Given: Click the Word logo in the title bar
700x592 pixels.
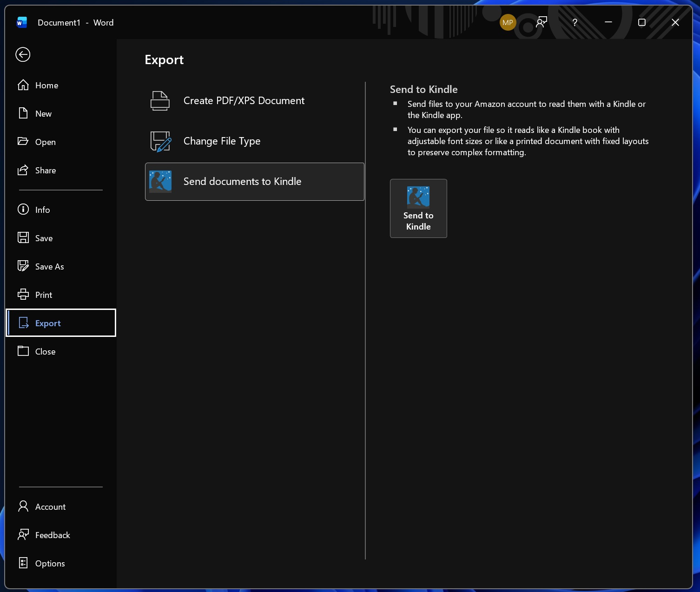Looking at the screenshot, I should pyautogui.click(x=22, y=22).
